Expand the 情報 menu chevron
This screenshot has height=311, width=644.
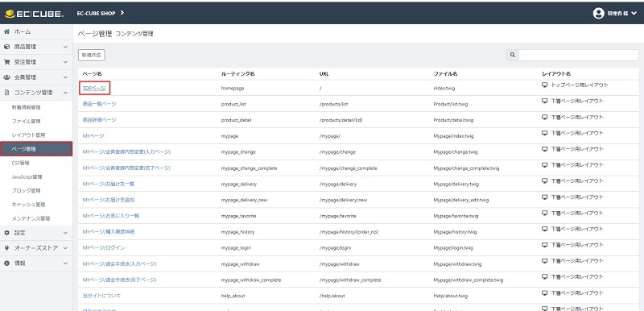65,263
